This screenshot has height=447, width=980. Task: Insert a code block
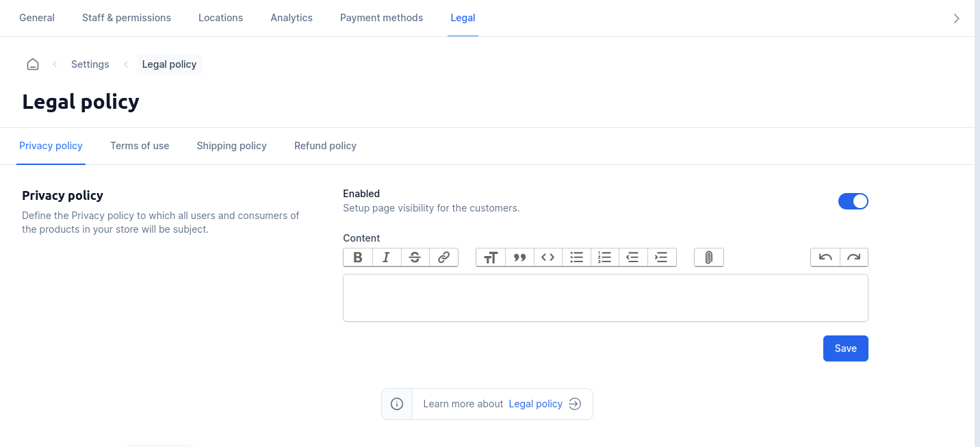coord(547,257)
